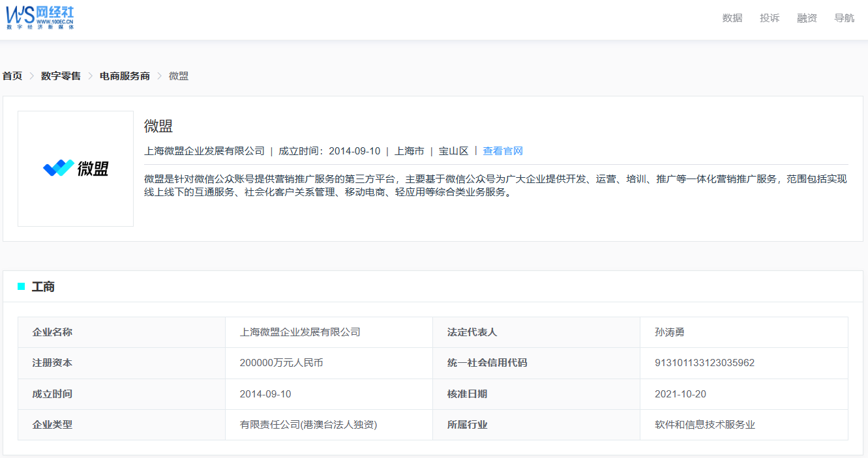This screenshot has height=458, width=868.
Task: Select the 成立时间 label cell in table
Action: 121,394
